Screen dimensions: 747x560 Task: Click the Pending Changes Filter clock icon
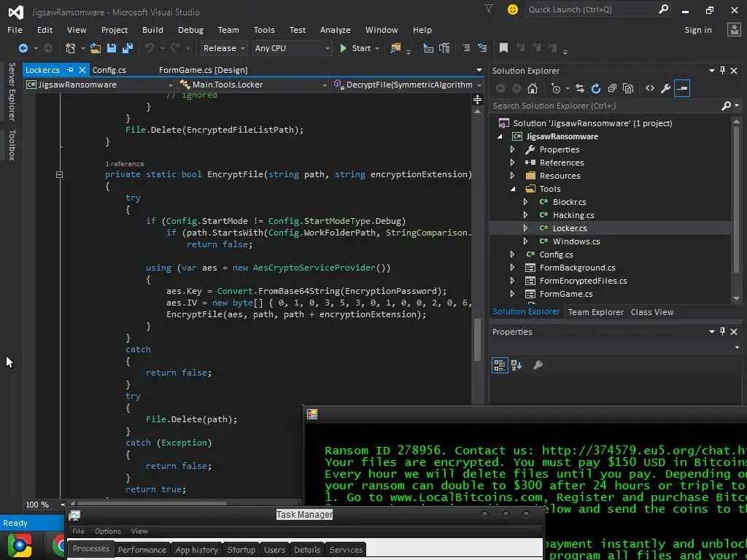click(555, 88)
